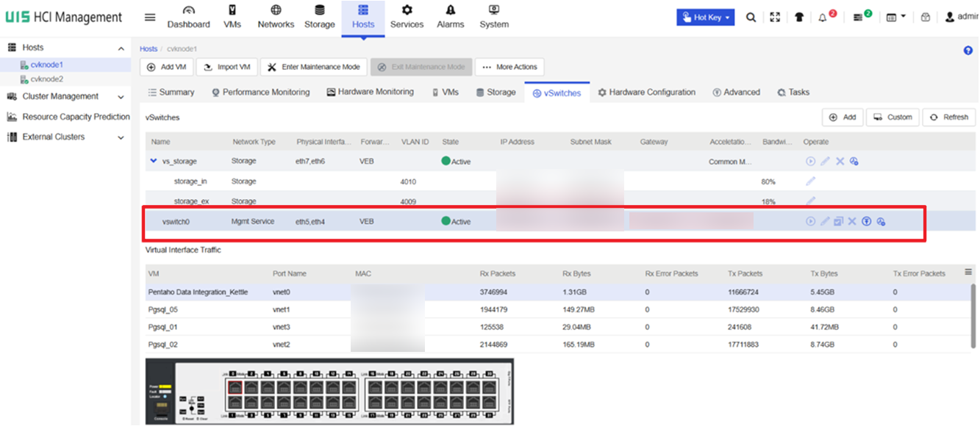The image size is (980, 440).
Task: Open column settings menu of traffic table
Action: (x=968, y=273)
